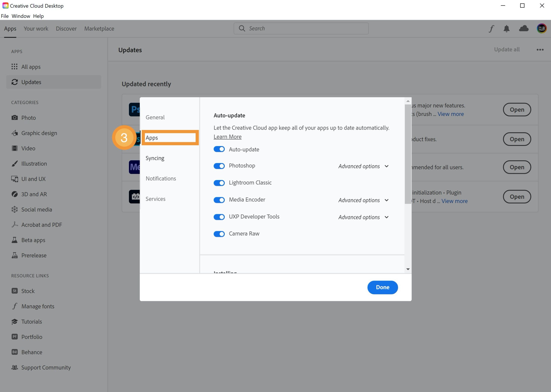Viewport: 551px width, 392px height.
Task: Open fonts via the header f icon
Action: coord(491,28)
